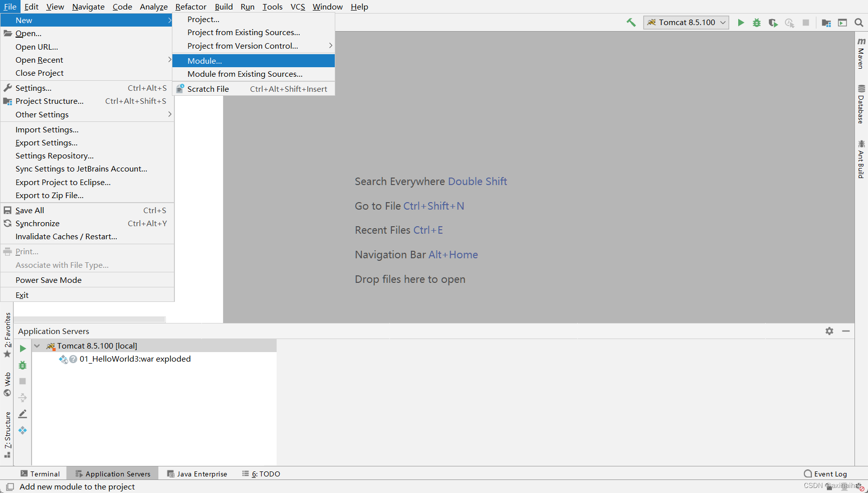
Task: Open Application Servers panel settings gear
Action: point(829,331)
